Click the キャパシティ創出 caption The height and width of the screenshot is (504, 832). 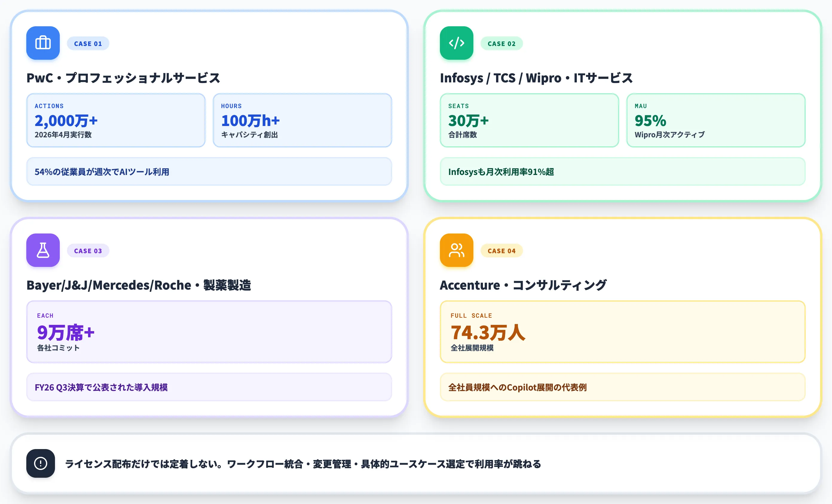click(x=250, y=135)
